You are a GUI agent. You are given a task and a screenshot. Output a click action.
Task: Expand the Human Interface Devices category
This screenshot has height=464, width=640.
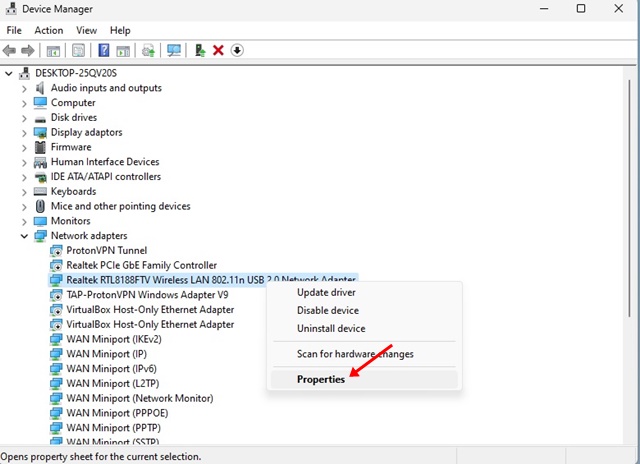click(x=24, y=162)
